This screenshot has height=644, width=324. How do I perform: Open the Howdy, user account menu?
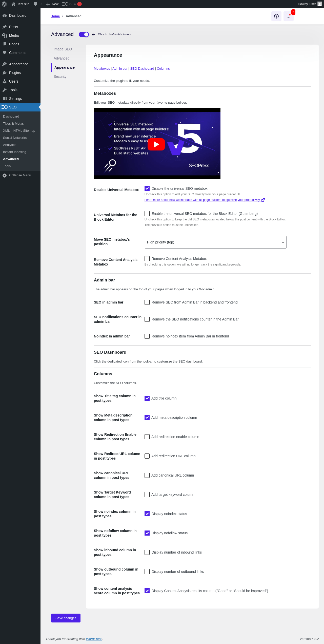pos(307,4)
